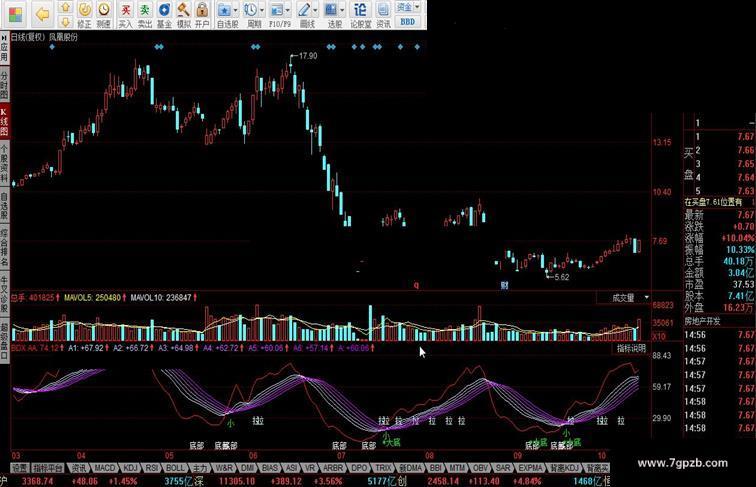Click the 涨幅 +10.04% value
This screenshot has height=487, width=756.
coord(738,238)
